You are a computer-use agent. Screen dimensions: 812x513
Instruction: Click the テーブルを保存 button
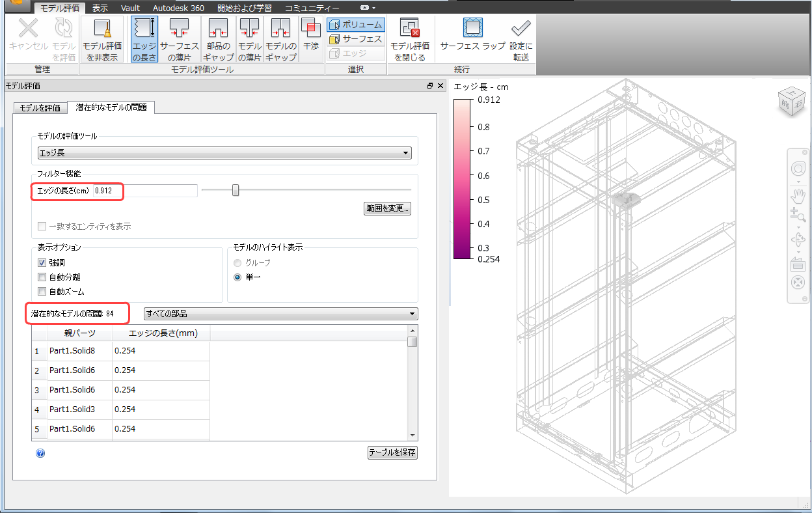point(392,452)
